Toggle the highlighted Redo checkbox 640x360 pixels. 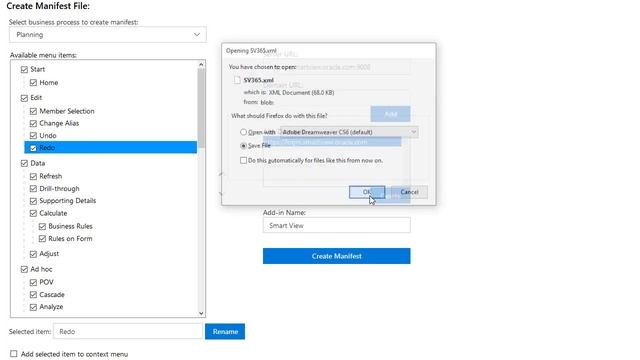tap(33, 148)
